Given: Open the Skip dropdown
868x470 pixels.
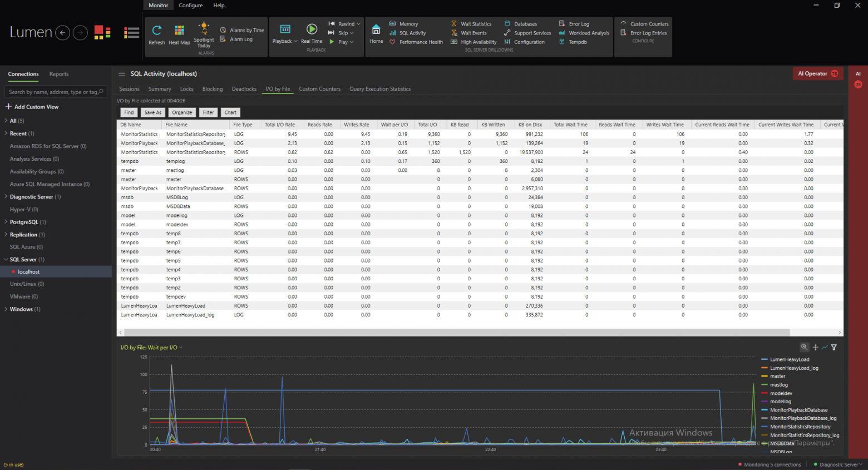Looking at the screenshot, I should pos(341,33).
